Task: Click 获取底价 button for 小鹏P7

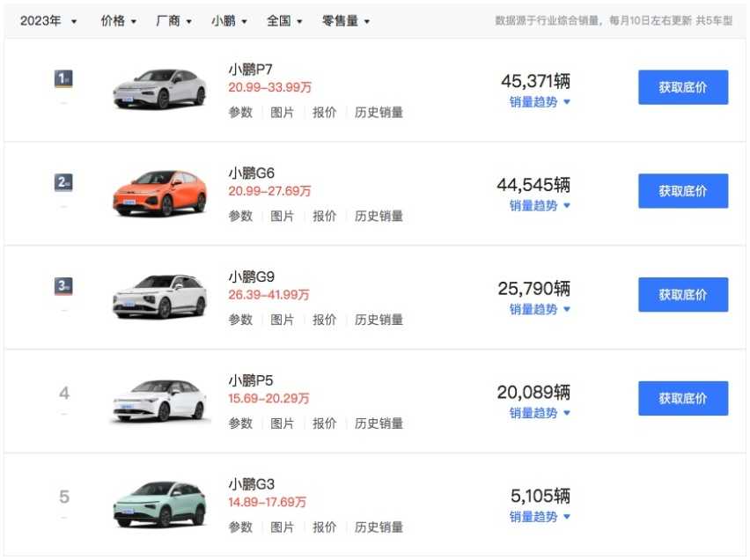Action: tap(683, 87)
